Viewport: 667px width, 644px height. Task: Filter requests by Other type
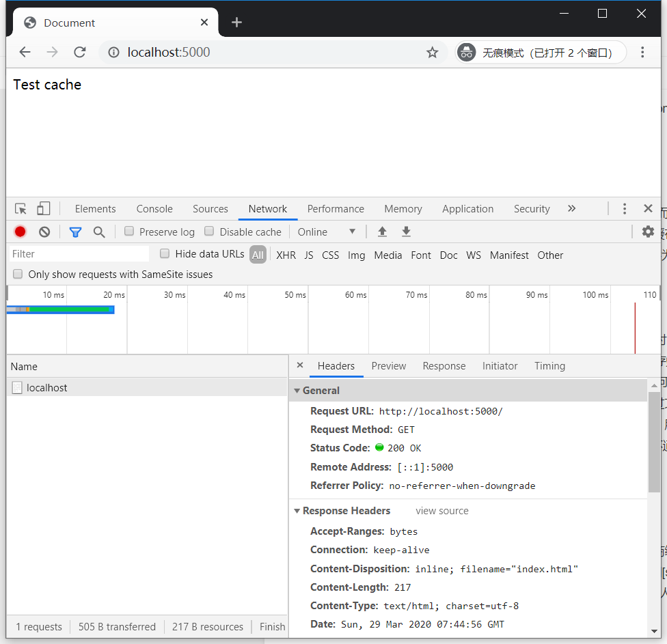point(550,255)
